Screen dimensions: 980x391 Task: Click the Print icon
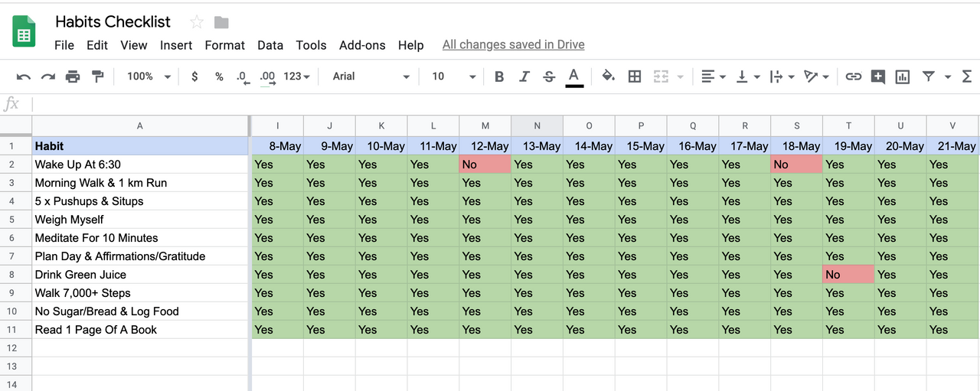tap(73, 77)
